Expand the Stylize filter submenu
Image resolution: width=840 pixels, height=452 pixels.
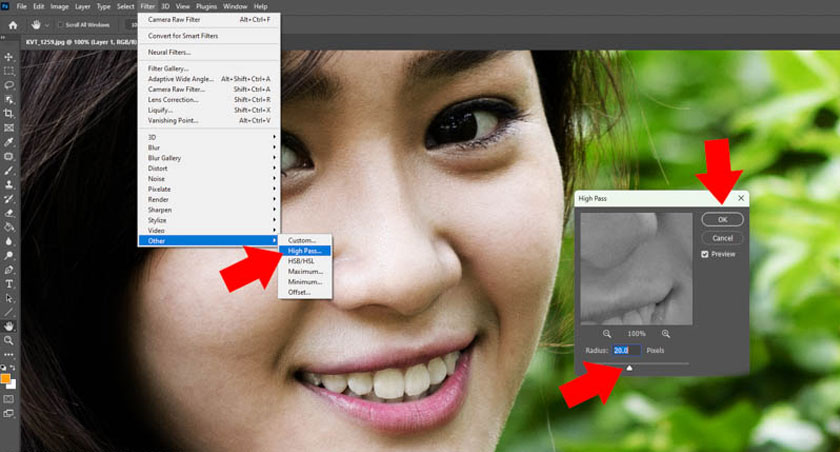[x=208, y=220]
